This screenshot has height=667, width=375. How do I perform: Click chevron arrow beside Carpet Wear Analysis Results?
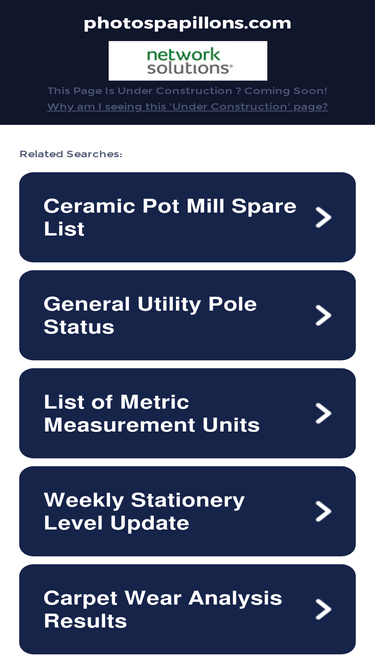coord(324,609)
